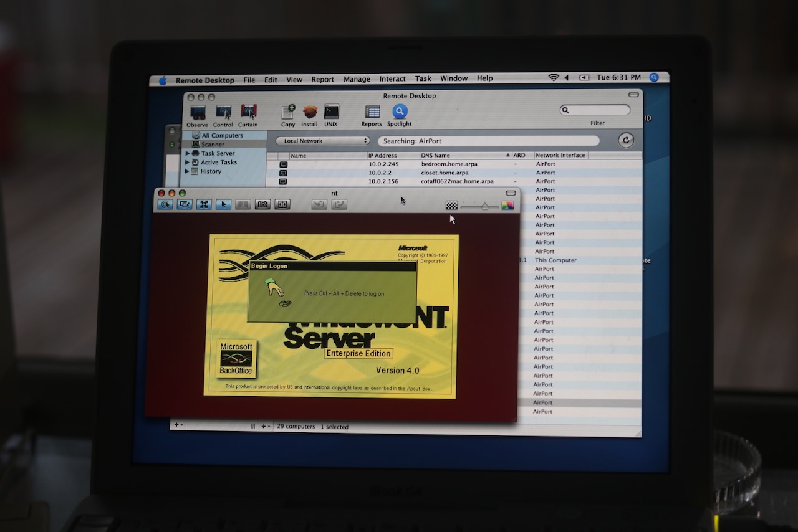Sort by the IP Address column header
This screenshot has height=532, width=798.
pyautogui.click(x=393, y=156)
